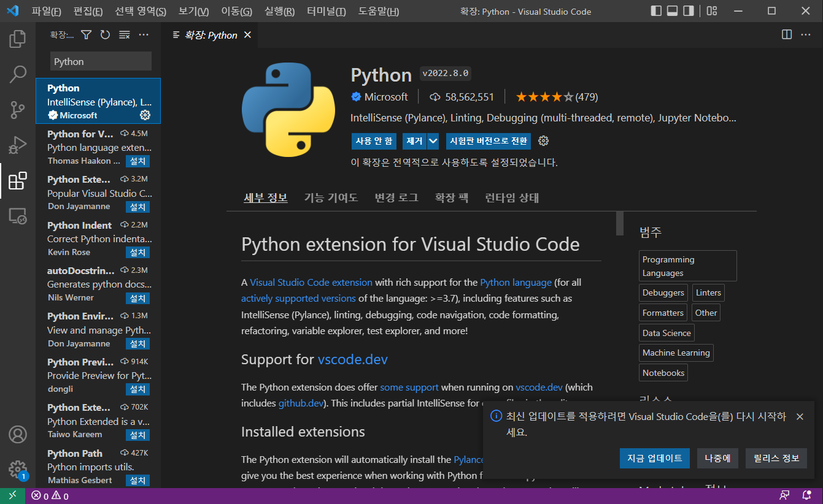Image resolution: width=823 pixels, height=504 pixels.
Task: Select the Extensions view icon
Action: (18, 181)
